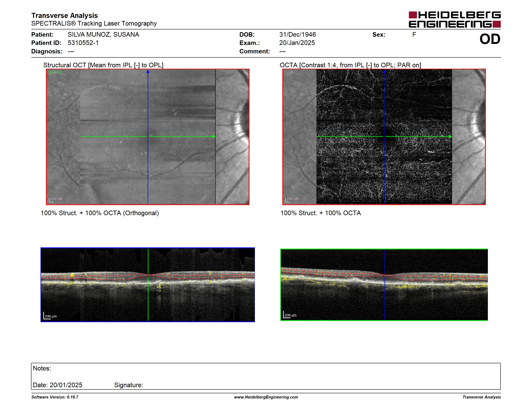Click the 'OD' eye laterality label
This screenshot has height=411, width=532.
pos(490,39)
